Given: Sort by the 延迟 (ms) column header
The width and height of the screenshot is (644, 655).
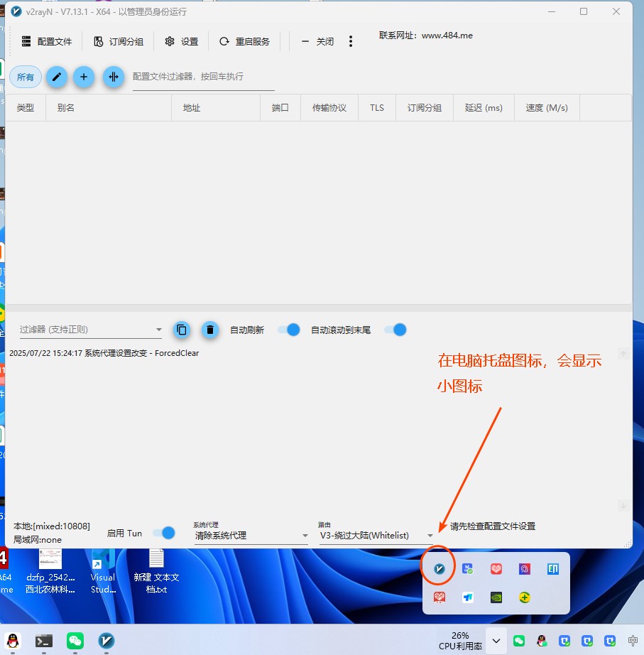Looking at the screenshot, I should 484,108.
